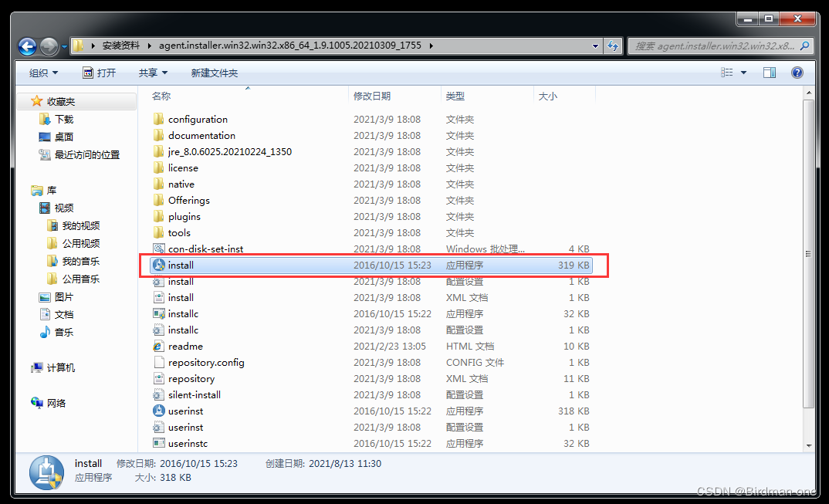Refresh the folder using the refresh icon
The height and width of the screenshot is (504, 829).
(613, 46)
